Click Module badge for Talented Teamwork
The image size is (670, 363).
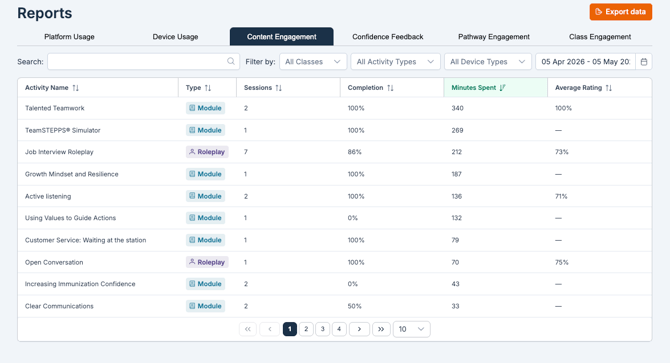coord(206,108)
